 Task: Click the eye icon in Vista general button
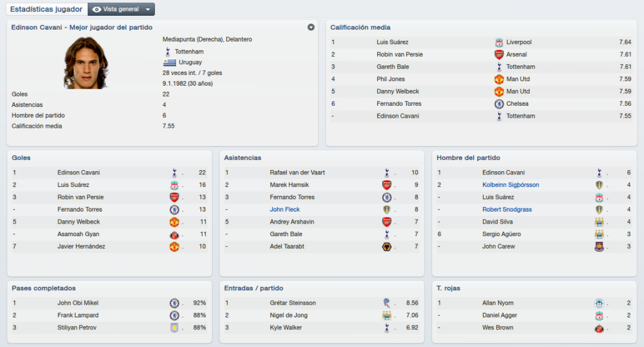(x=96, y=9)
